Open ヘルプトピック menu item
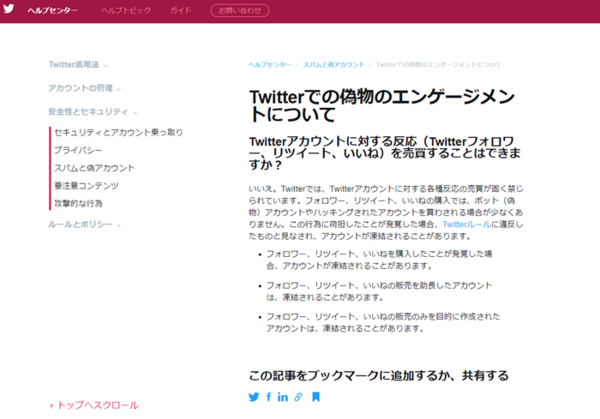 tap(126, 11)
